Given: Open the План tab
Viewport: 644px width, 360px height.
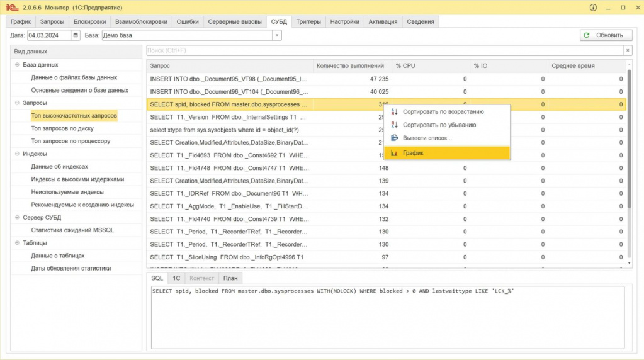Looking at the screenshot, I should (230, 278).
